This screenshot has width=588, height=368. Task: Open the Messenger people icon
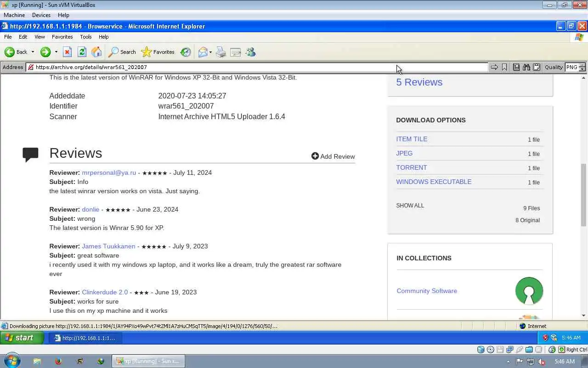pos(250,52)
